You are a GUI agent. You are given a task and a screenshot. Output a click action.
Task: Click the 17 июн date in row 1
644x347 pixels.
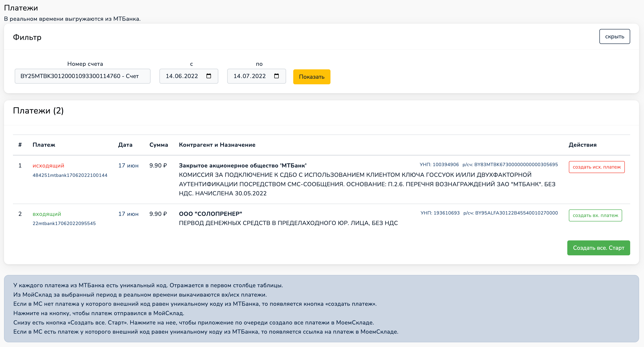(128, 166)
